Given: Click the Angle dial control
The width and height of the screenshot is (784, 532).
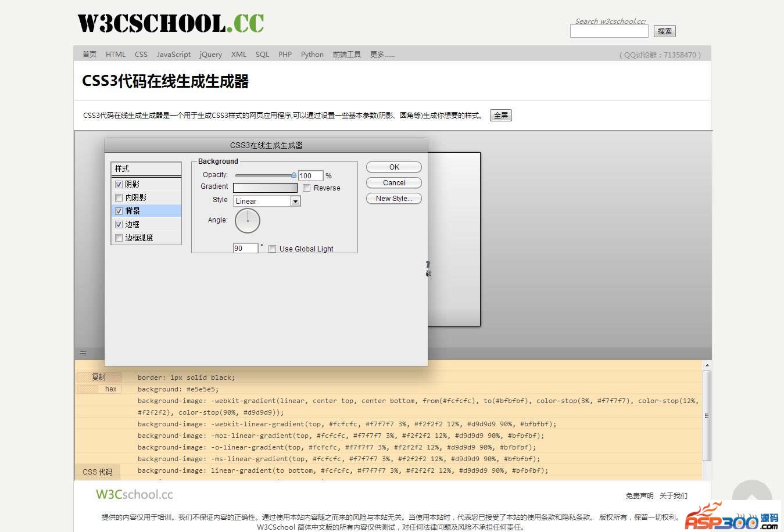Looking at the screenshot, I should [248, 221].
